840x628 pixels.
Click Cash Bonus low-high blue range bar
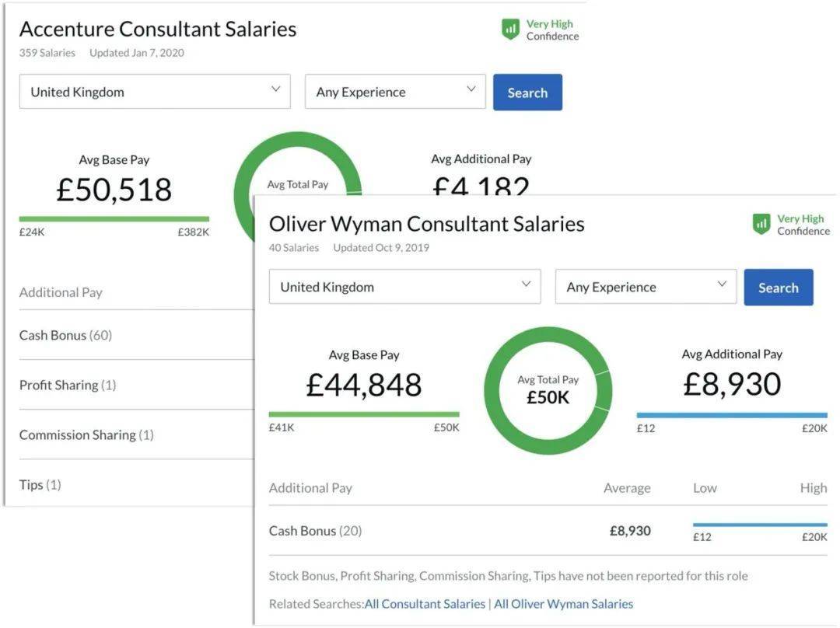(760, 525)
